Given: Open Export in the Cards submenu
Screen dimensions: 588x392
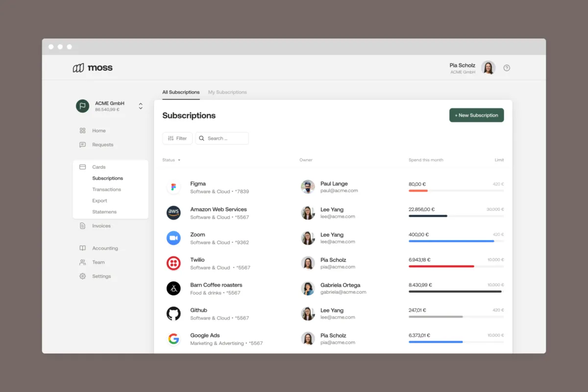Looking at the screenshot, I should tap(99, 201).
